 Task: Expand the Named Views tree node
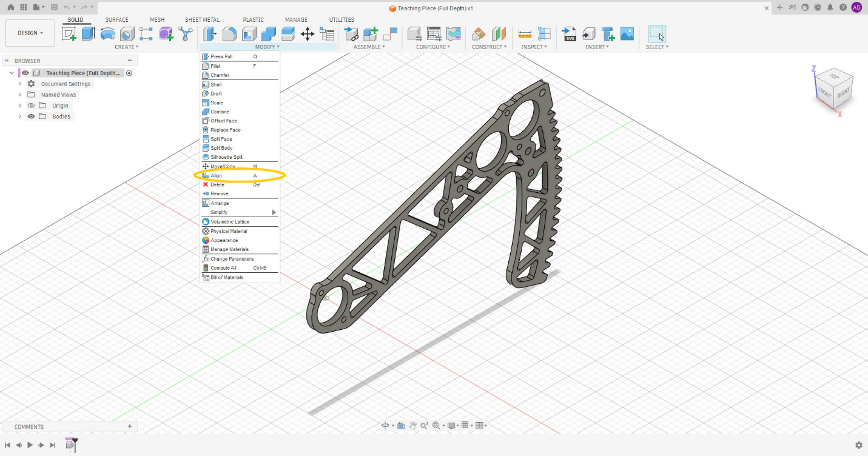point(20,95)
